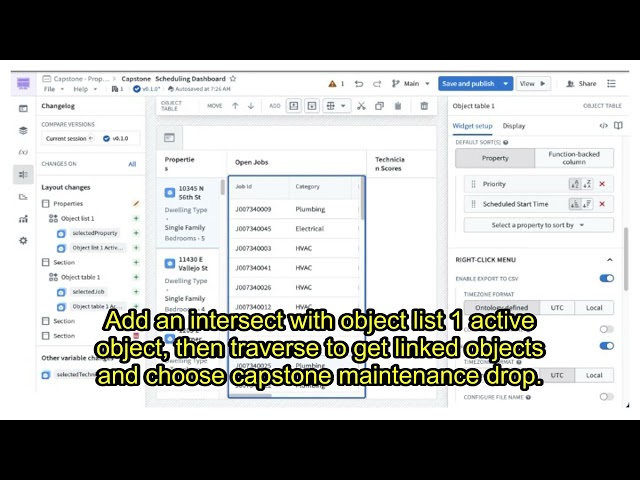Switch to the Widget setup tab
Screen dimensions: 640x480
point(472,126)
